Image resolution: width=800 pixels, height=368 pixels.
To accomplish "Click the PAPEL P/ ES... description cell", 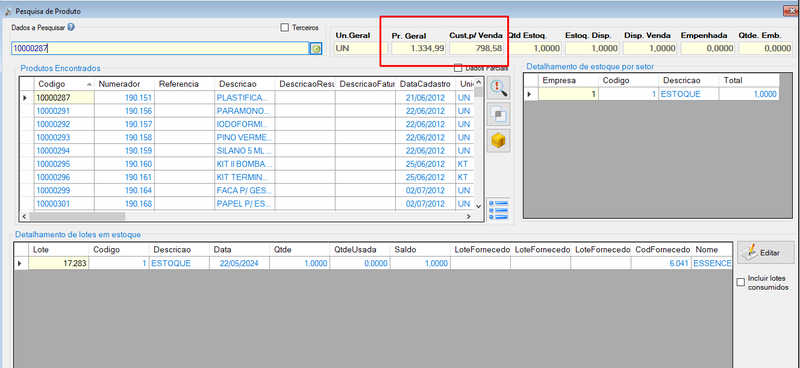I will pyautogui.click(x=244, y=204).
